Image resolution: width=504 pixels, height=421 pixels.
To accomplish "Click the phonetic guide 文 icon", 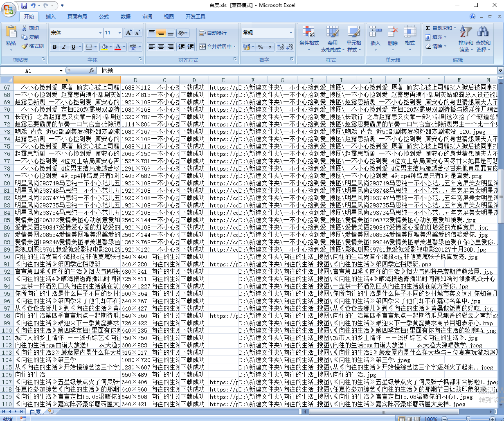I will coord(133,47).
